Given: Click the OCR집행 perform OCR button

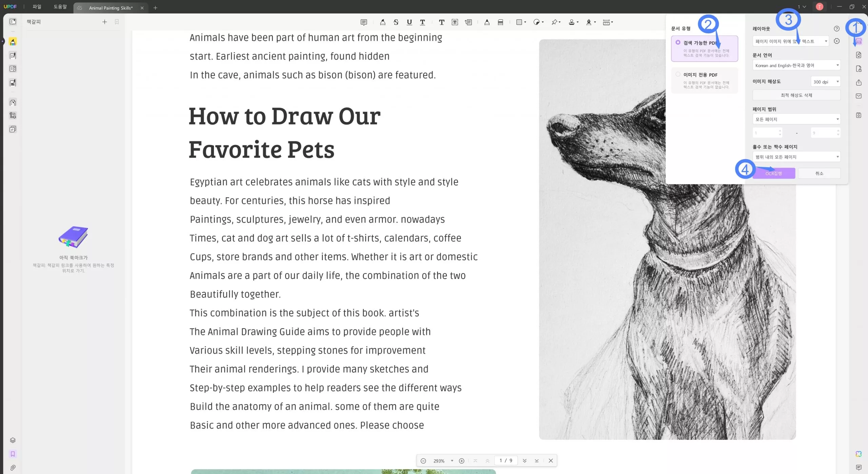Looking at the screenshot, I should [774, 173].
